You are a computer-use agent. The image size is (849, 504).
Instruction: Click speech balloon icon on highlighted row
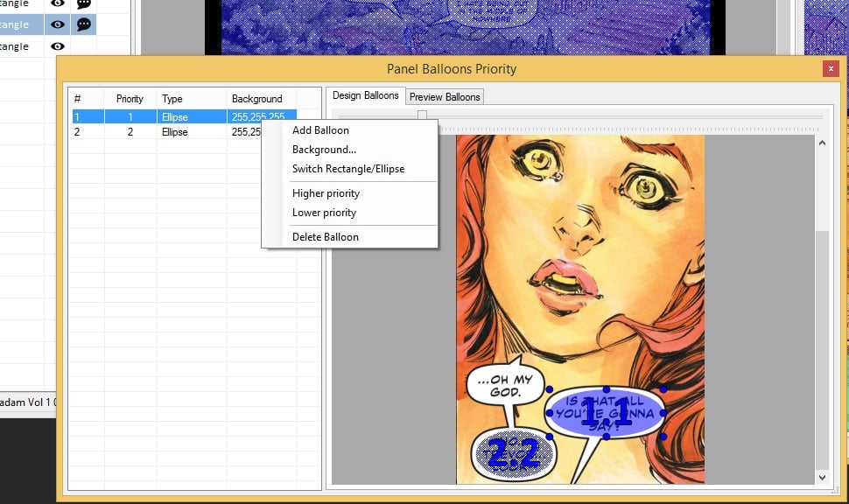pos(83,24)
